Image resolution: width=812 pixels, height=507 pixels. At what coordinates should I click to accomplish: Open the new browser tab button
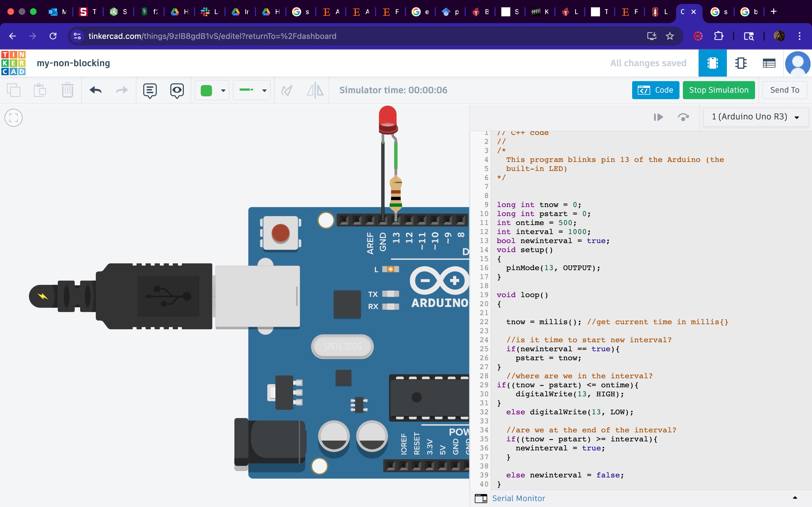click(x=774, y=12)
